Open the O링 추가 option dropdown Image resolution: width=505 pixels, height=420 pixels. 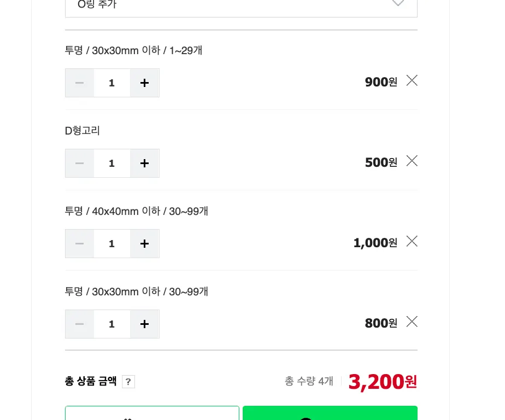tap(241, 5)
